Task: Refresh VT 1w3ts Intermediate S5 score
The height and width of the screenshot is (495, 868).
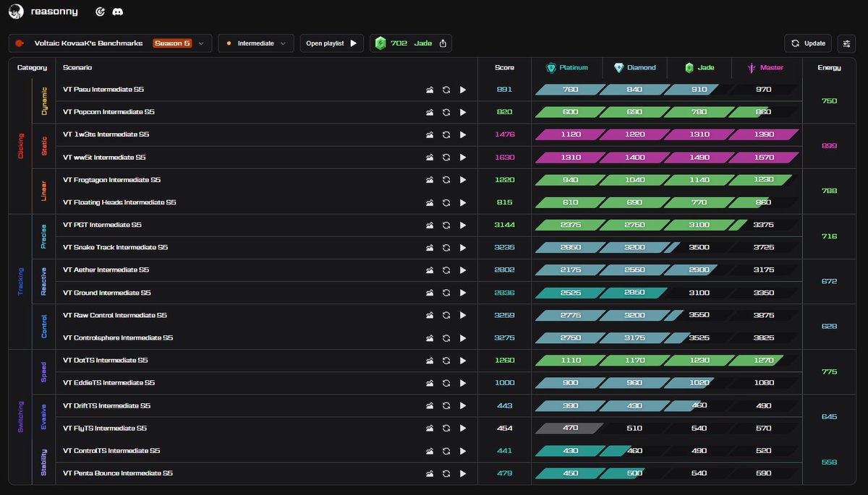Action: pos(446,134)
